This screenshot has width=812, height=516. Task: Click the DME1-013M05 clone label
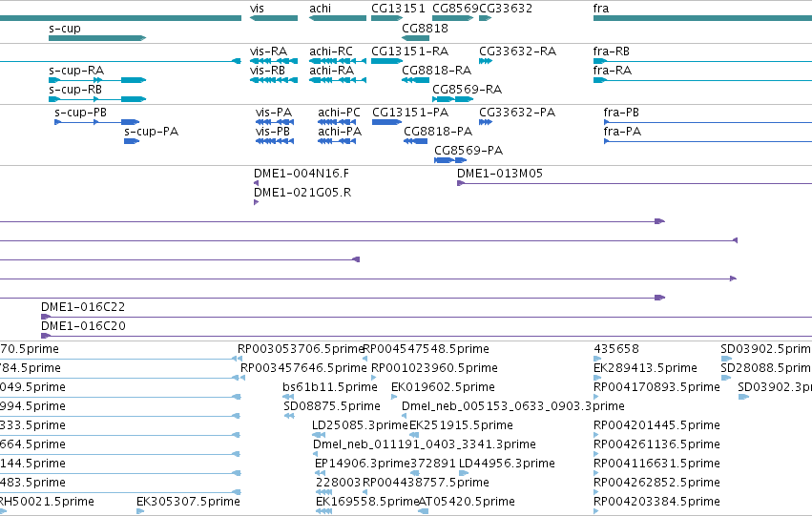click(x=500, y=174)
